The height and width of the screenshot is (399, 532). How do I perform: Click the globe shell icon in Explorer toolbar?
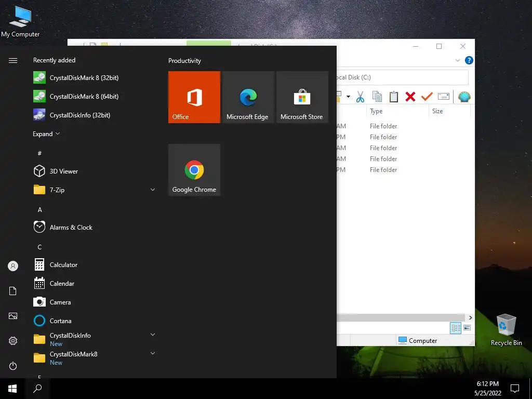tap(464, 97)
